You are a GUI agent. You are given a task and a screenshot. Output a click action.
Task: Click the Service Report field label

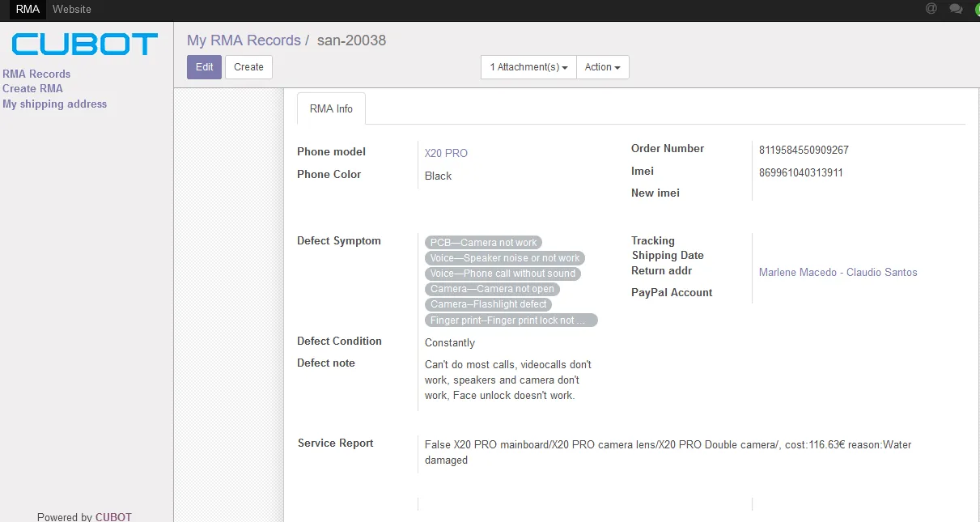[x=336, y=443]
